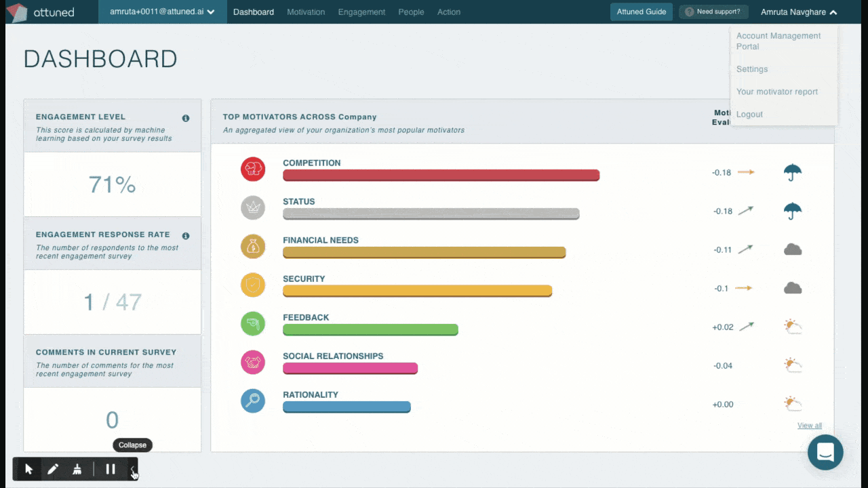
Task: Go to the Dashboard tab
Action: pos(254,12)
